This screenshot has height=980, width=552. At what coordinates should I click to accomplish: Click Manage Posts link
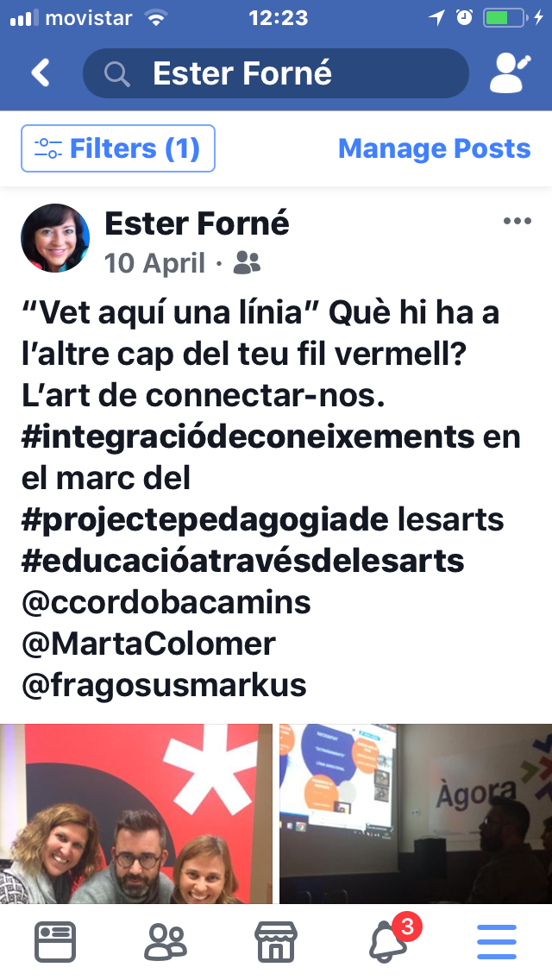[x=435, y=148]
